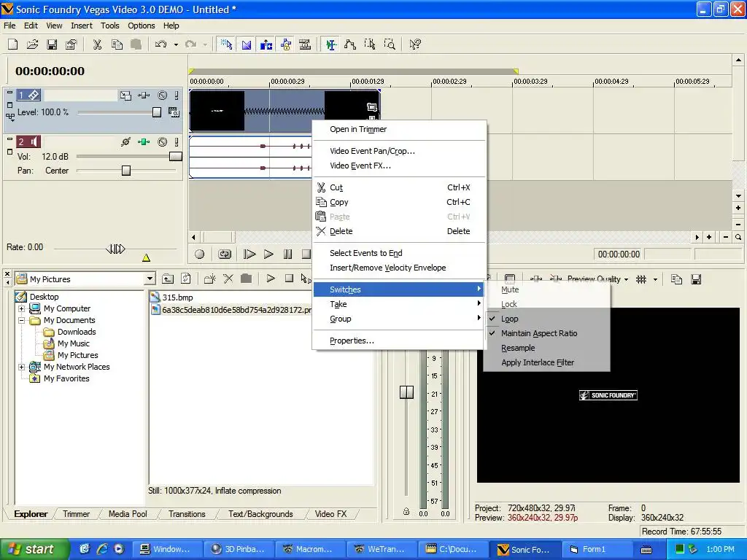The image size is (747, 560).
Task: Click the Open project folder icon
Action: click(x=32, y=44)
